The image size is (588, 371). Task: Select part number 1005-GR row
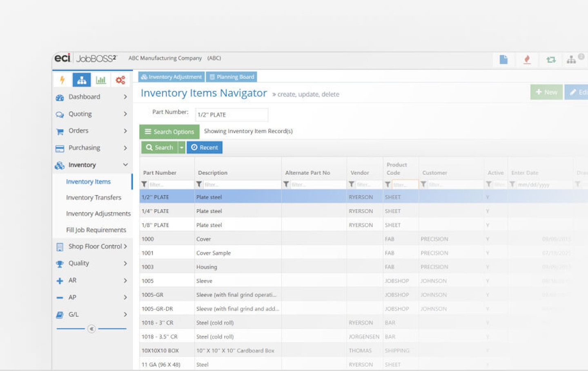pos(363,295)
